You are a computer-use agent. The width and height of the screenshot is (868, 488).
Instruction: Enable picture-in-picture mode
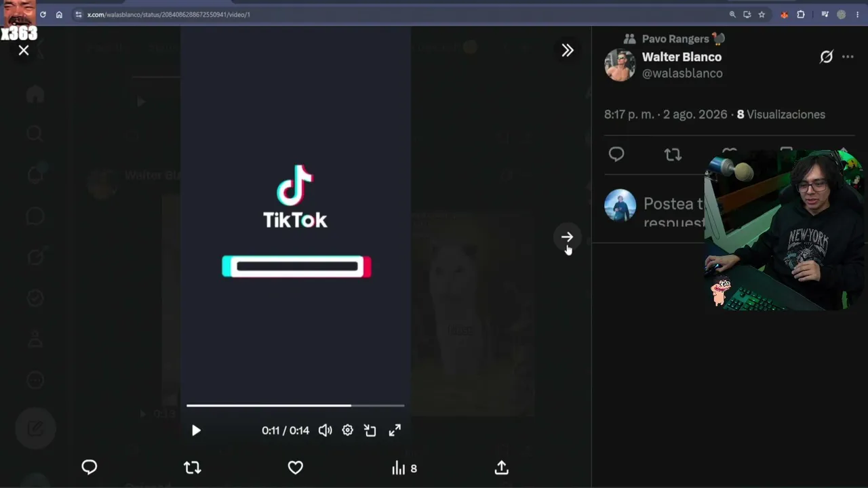[x=370, y=430]
